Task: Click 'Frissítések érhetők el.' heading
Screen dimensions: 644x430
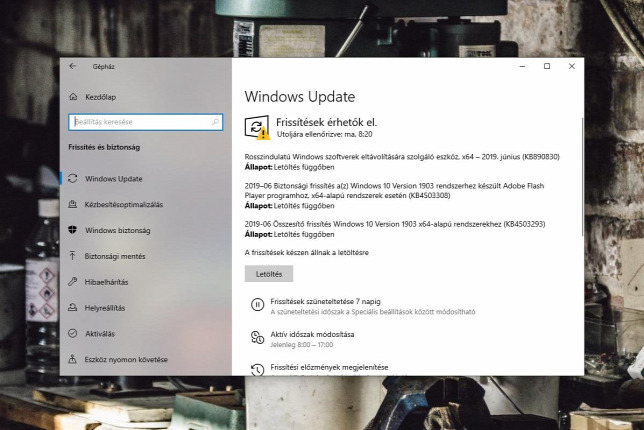Action: click(327, 122)
